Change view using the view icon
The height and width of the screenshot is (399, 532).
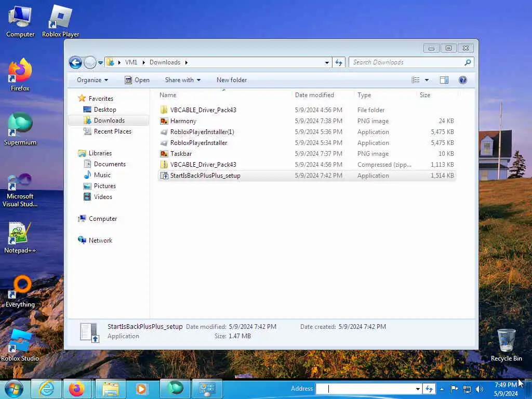[416, 80]
